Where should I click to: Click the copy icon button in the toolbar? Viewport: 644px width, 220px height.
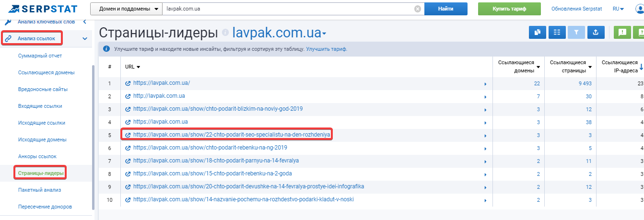(538, 32)
